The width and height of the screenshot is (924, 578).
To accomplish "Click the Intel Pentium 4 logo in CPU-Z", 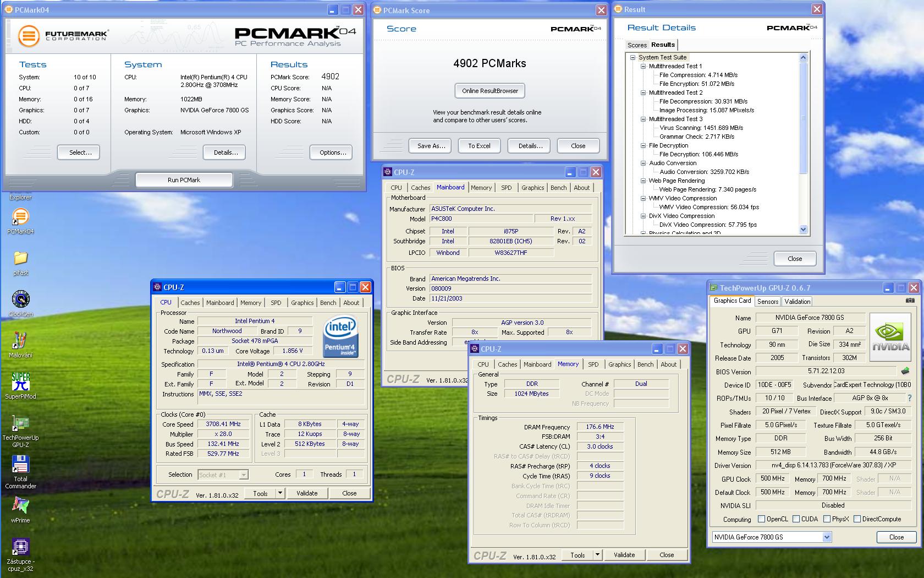I will pyautogui.click(x=340, y=336).
